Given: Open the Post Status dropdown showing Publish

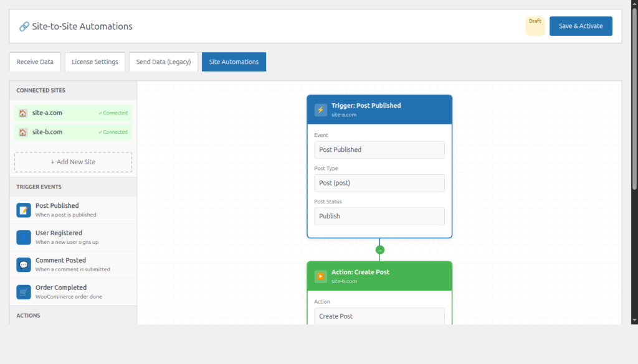Looking at the screenshot, I should pyautogui.click(x=379, y=217).
